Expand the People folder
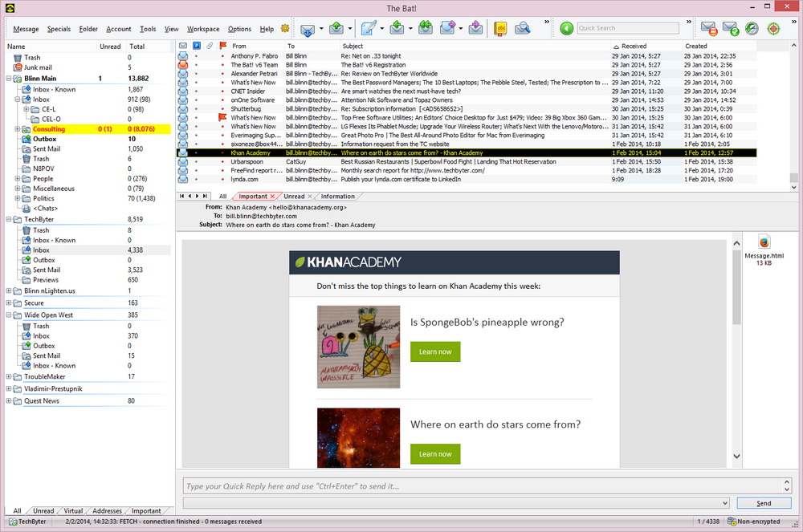803x532 pixels. pos(18,178)
